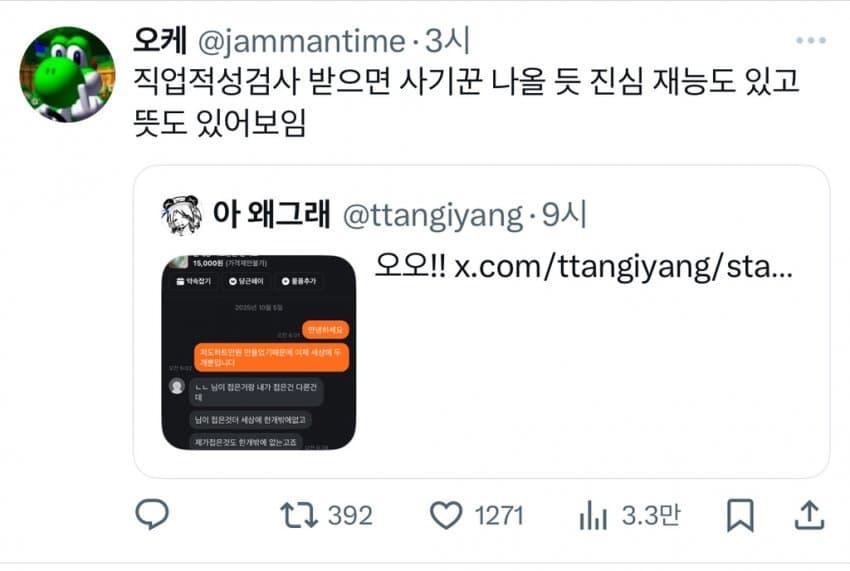
Task: Enlarge the dark chat screenshot thumbnail
Action: tap(259, 352)
